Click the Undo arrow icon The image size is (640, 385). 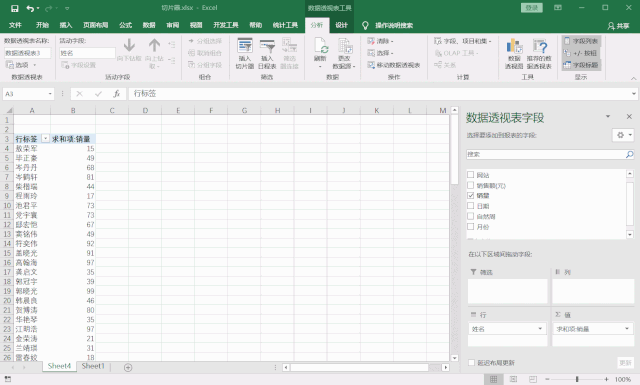[30, 8]
